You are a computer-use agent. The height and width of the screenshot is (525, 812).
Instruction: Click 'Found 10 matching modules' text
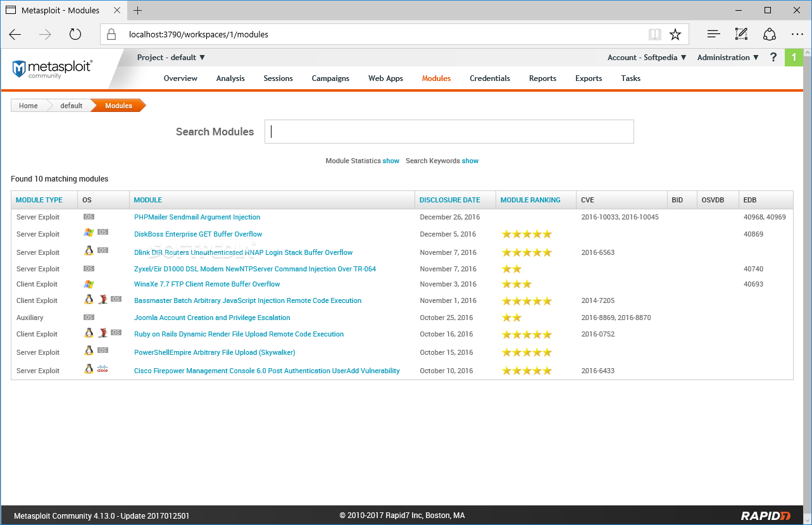59,179
